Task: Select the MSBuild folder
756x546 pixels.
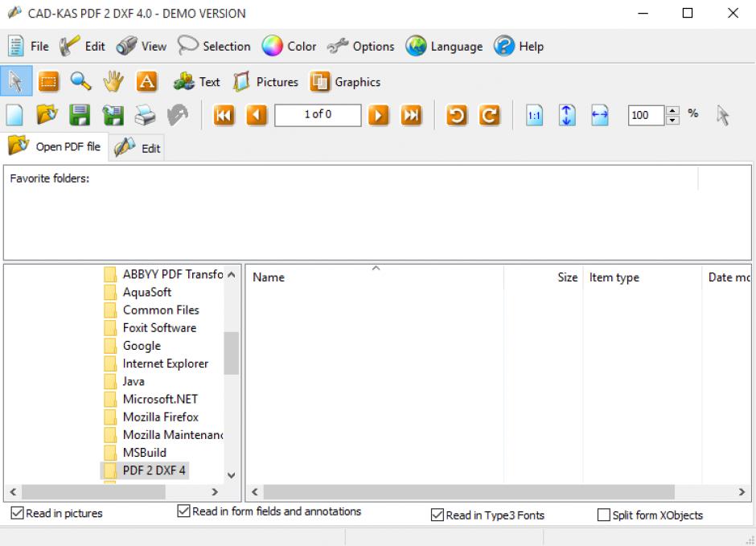Action: point(135,453)
